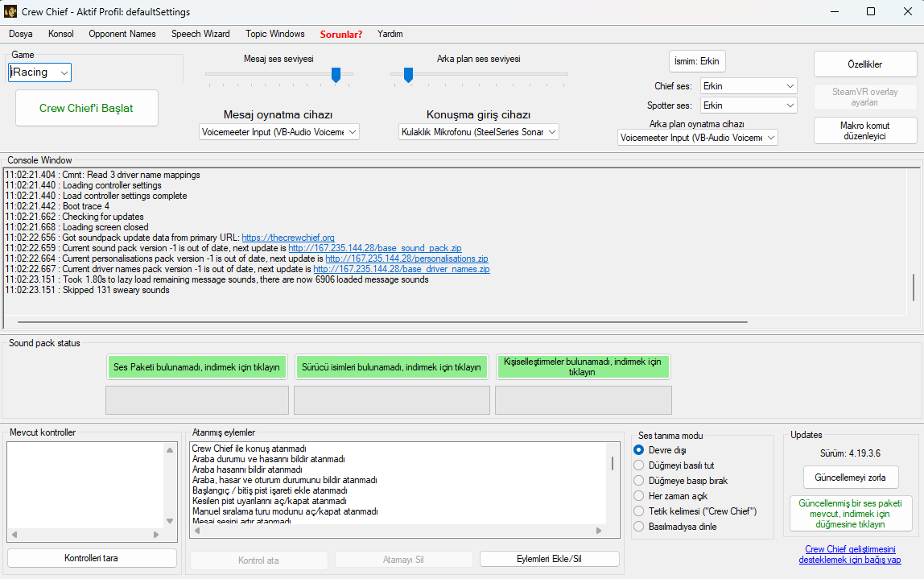Open the base_sound_pack.zip link

click(375, 248)
